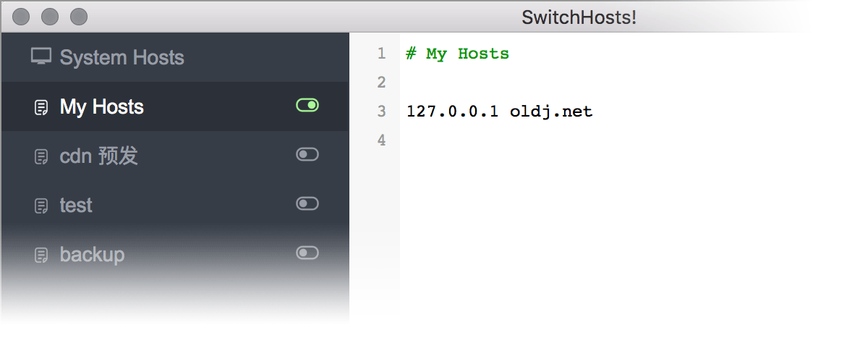Click line number 2 in the gutter
Screen dimensions: 868x362
click(381, 83)
